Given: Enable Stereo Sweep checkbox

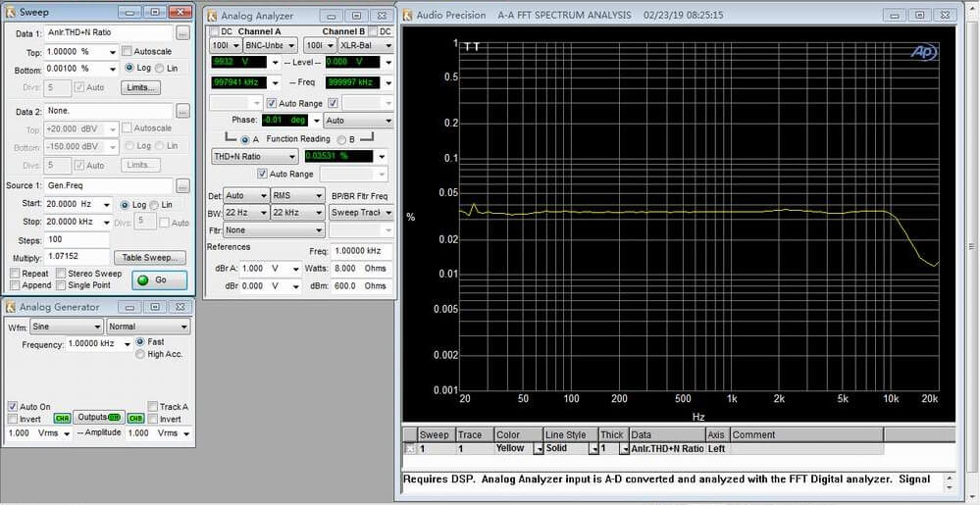Looking at the screenshot, I should click(61, 274).
